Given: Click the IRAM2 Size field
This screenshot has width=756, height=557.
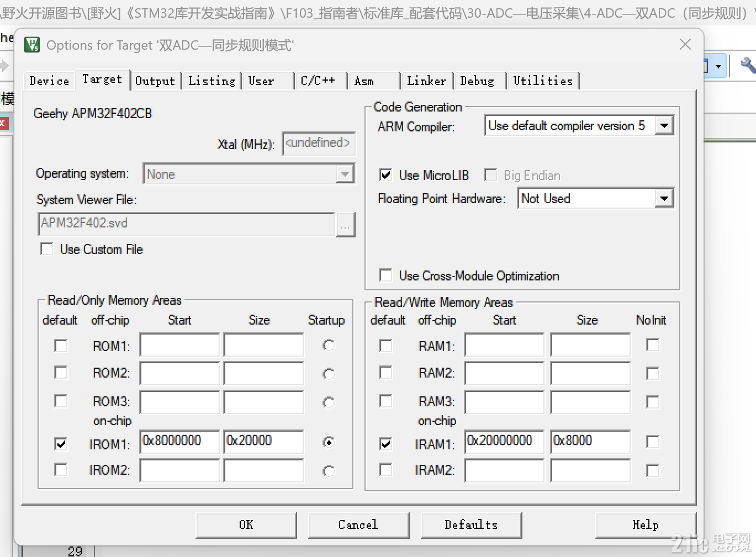Looking at the screenshot, I should (x=590, y=470).
